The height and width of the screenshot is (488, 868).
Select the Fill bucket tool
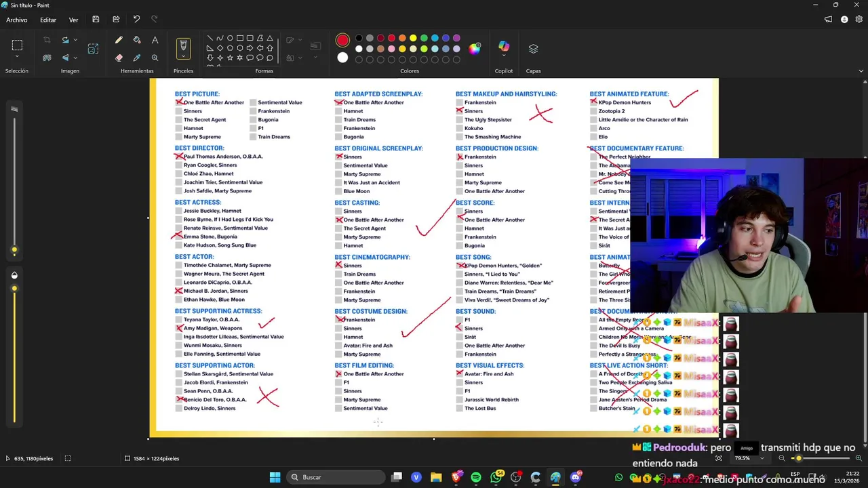pos(137,40)
